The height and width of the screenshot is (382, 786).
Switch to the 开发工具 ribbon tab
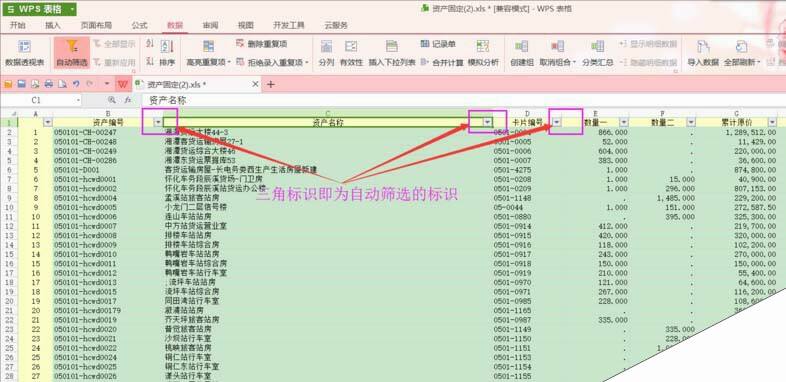(289, 25)
